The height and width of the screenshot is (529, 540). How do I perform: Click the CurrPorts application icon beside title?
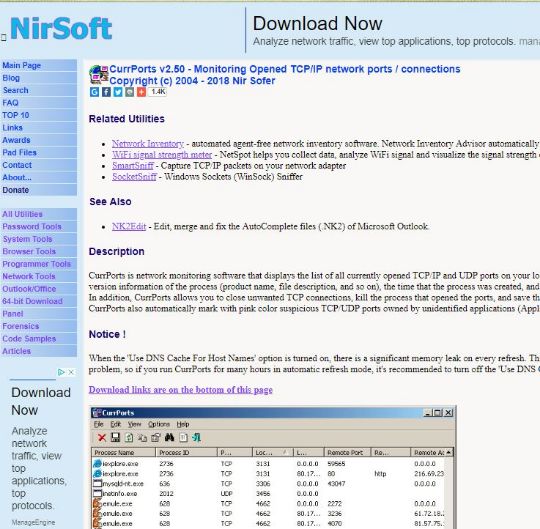point(99,75)
